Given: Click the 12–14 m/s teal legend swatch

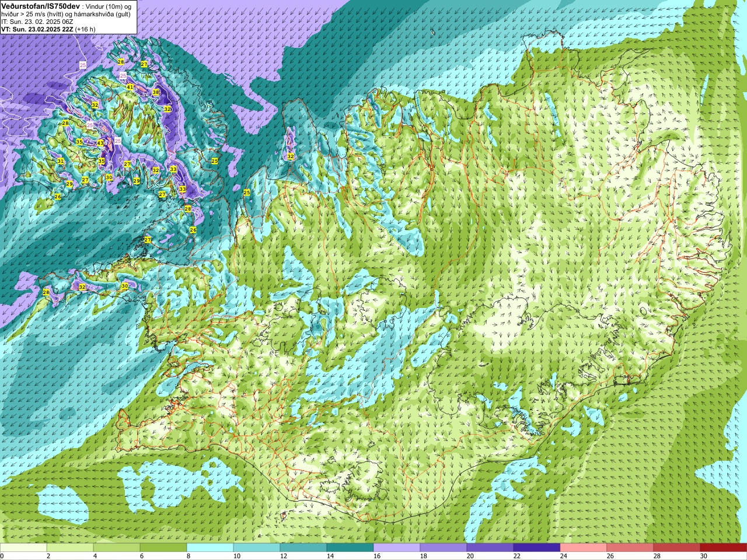Looking at the screenshot, I should [x=303, y=548].
